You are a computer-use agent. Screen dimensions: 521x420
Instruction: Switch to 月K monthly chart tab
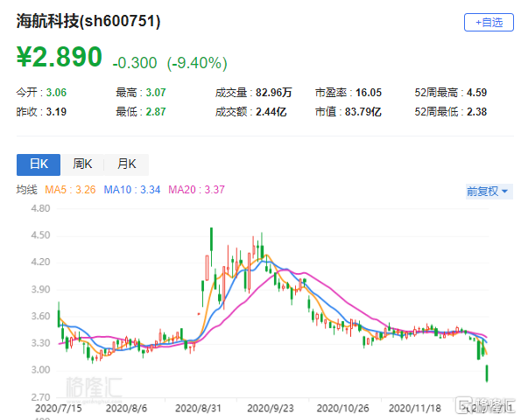coord(127,164)
